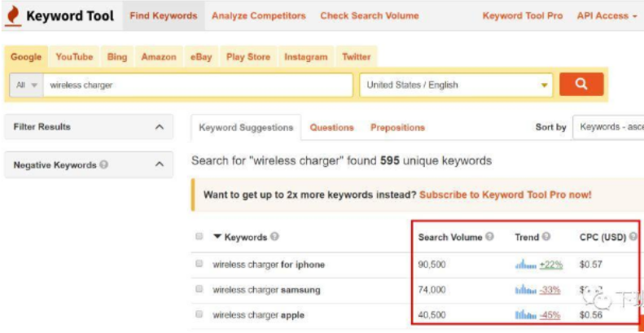Click help icon beside Keywords column header
This screenshot has height=333, width=644.
click(274, 237)
